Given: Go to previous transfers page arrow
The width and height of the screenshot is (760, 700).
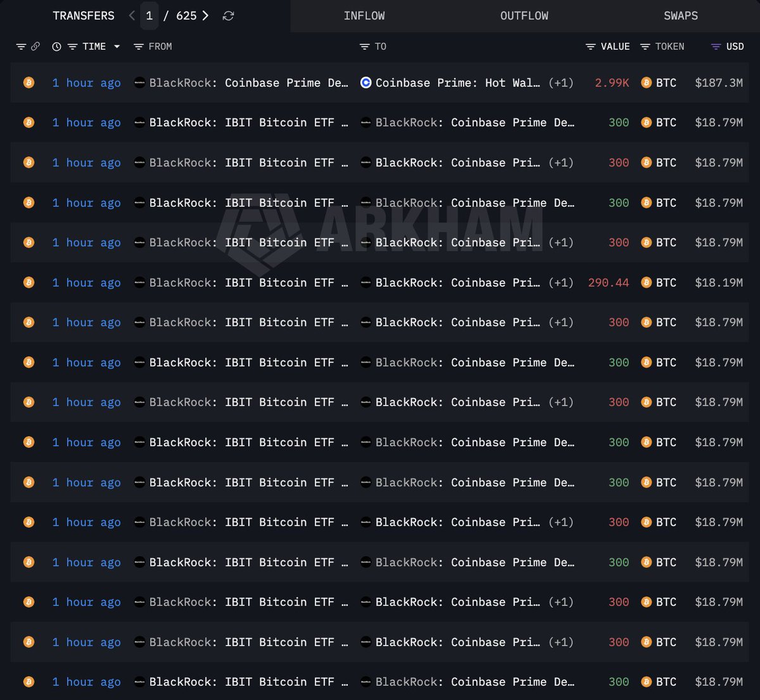Looking at the screenshot, I should coord(132,16).
